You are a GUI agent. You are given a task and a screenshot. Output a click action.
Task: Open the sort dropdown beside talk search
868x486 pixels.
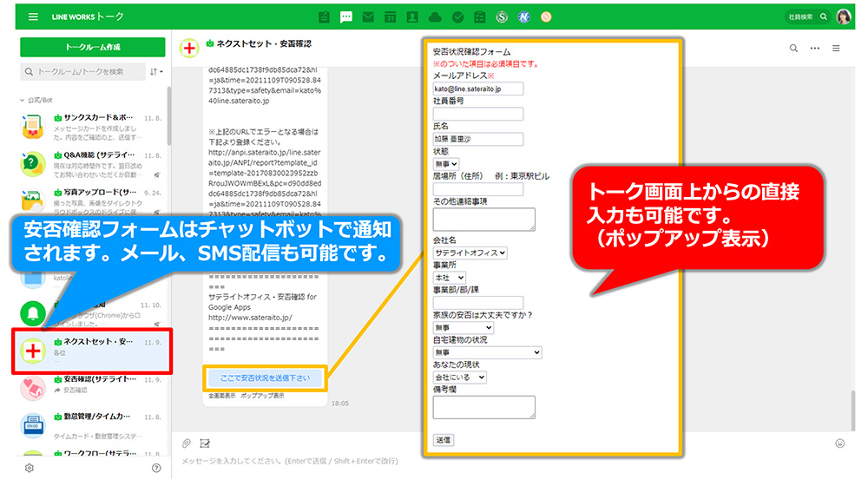click(x=156, y=72)
